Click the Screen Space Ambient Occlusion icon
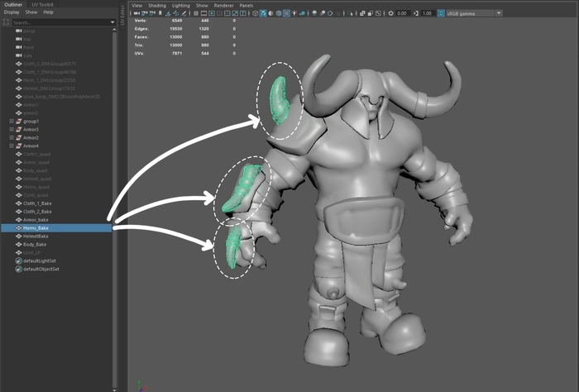The width and height of the screenshot is (579, 392). pyautogui.click(x=314, y=13)
